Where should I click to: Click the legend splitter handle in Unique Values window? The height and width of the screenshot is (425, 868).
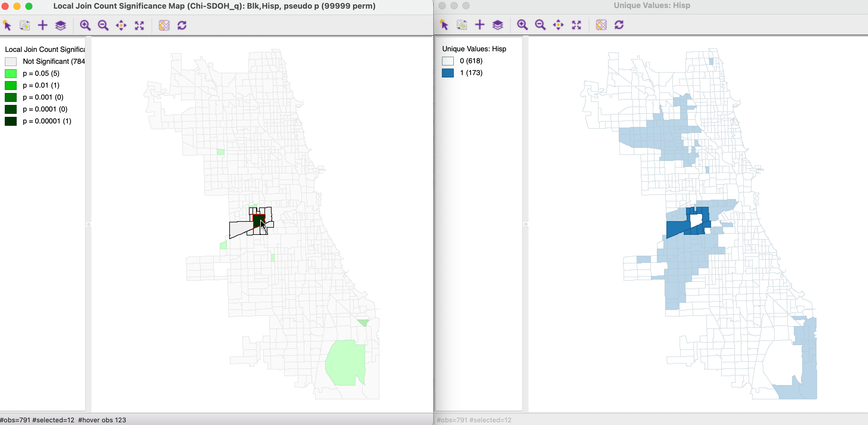[x=526, y=224]
